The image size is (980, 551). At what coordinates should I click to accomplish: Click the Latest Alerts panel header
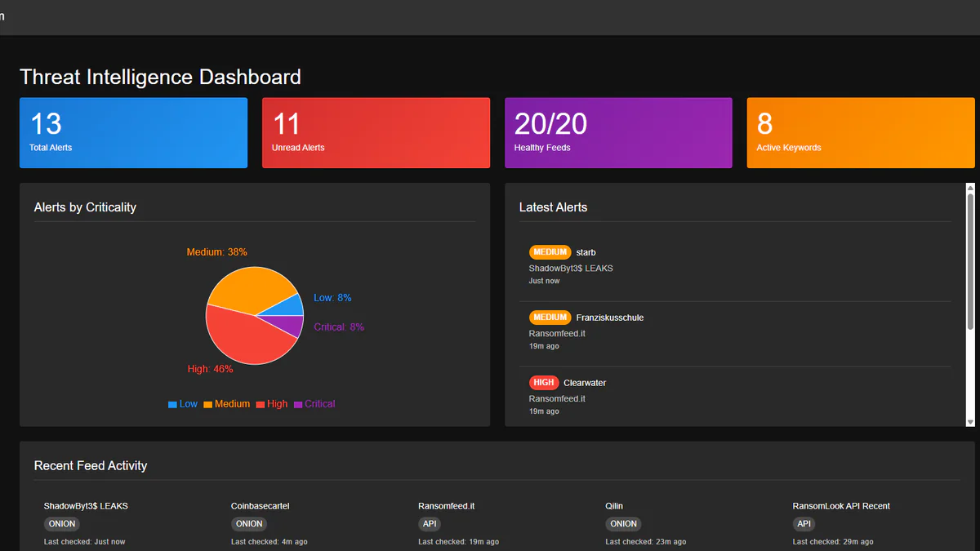[x=553, y=207]
